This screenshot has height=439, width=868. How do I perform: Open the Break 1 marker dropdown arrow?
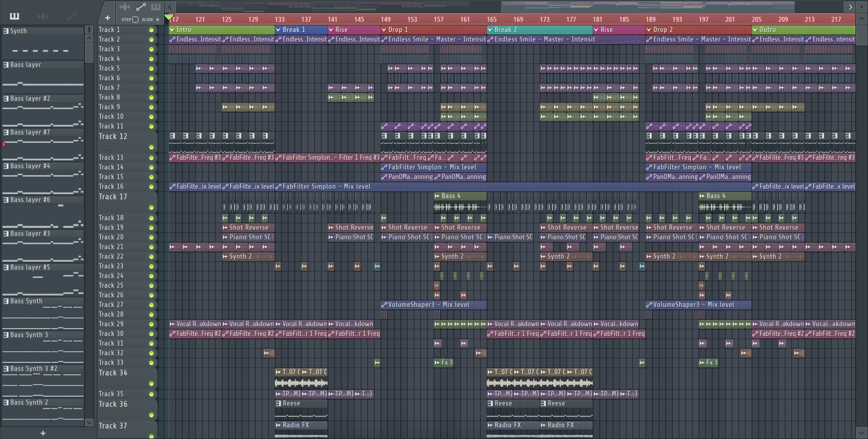tap(278, 30)
